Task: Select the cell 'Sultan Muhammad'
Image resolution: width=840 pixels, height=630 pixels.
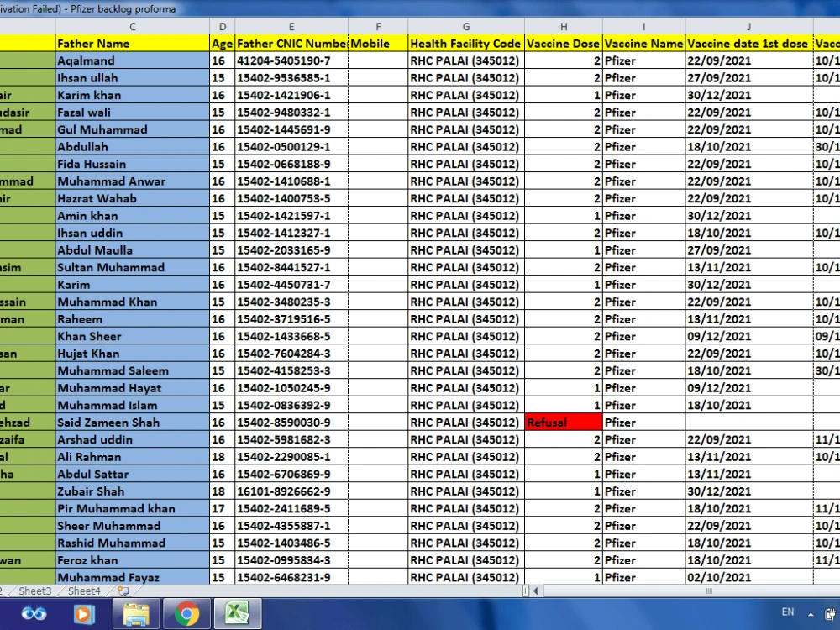Action: click(x=133, y=267)
